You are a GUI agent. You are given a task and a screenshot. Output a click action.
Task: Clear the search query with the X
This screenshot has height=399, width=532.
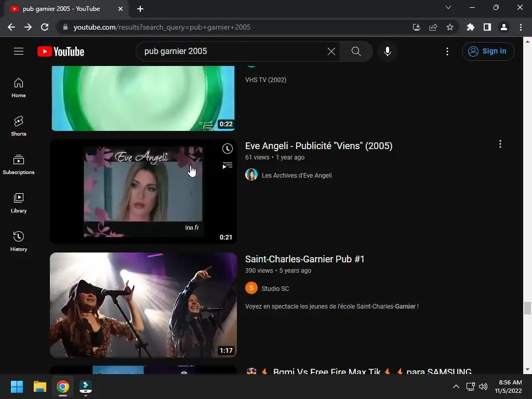coord(331,51)
